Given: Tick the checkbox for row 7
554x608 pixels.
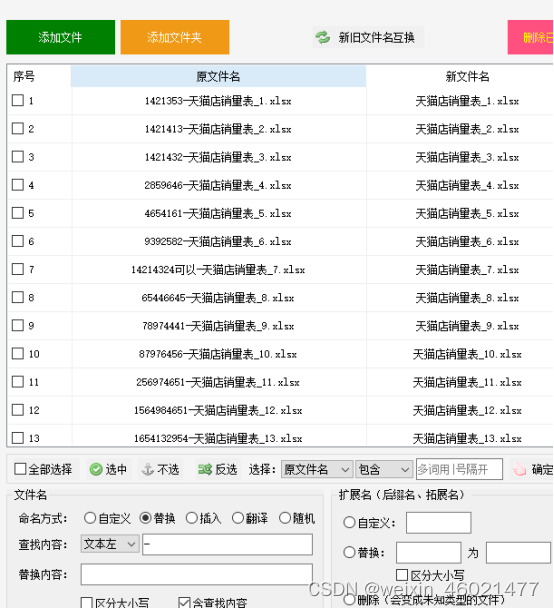Looking at the screenshot, I should (18, 269).
